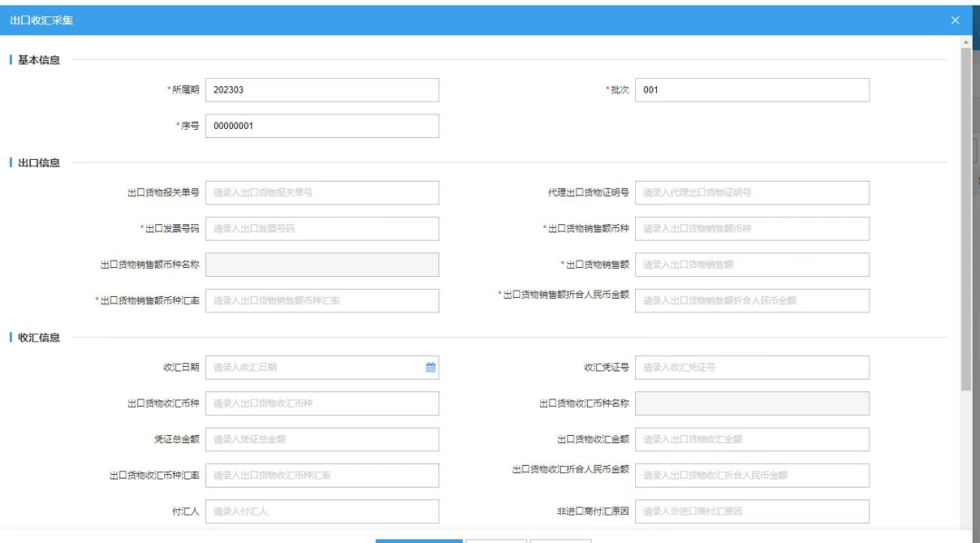Close the 出口收汇采集 dialog
Viewport: 980px width, 543px height.
click(x=955, y=20)
